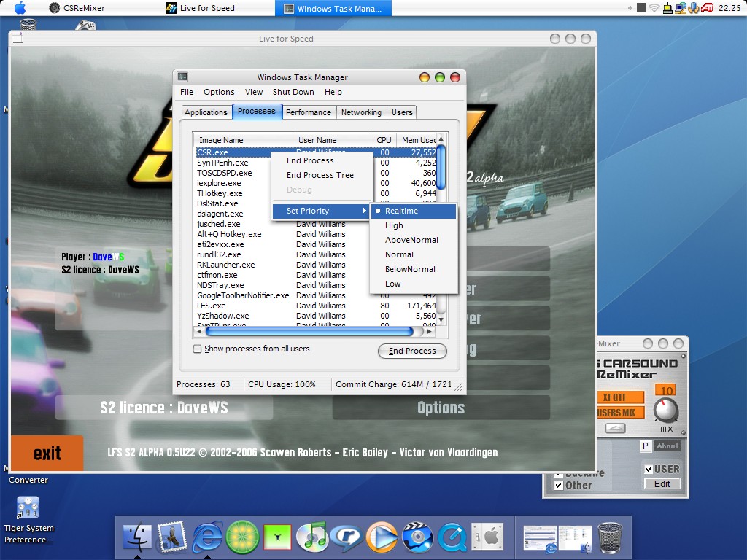747x560 pixels.
Task: Click the yellow modem tray icon
Action: click(668, 8)
